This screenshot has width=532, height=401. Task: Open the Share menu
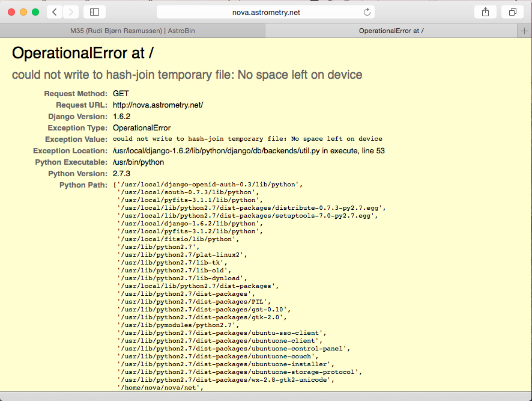tap(486, 12)
